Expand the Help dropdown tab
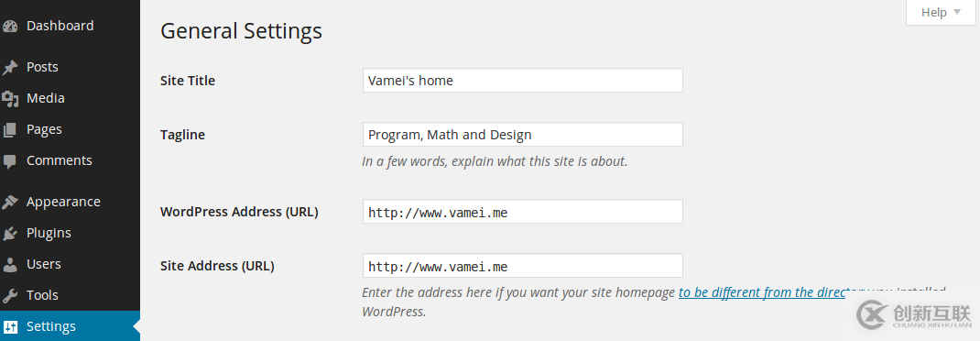This screenshot has height=341, width=980. [941, 12]
